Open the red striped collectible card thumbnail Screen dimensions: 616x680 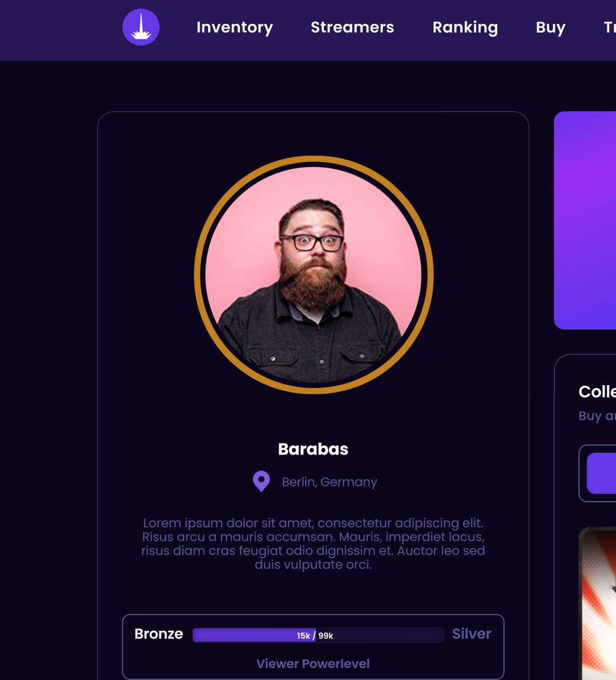(597, 603)
